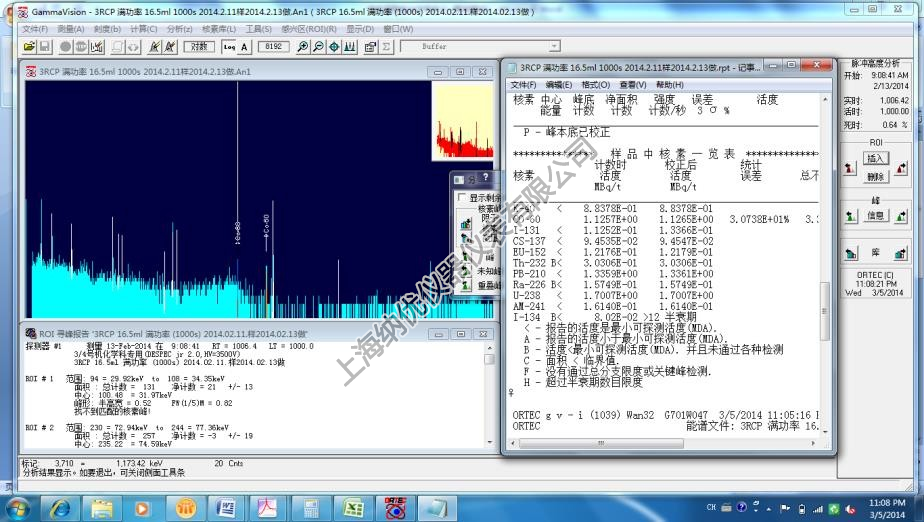The image size is (924, 522).
Task: Click the second ROI clear pen icon
Action: tap(170, 47)
